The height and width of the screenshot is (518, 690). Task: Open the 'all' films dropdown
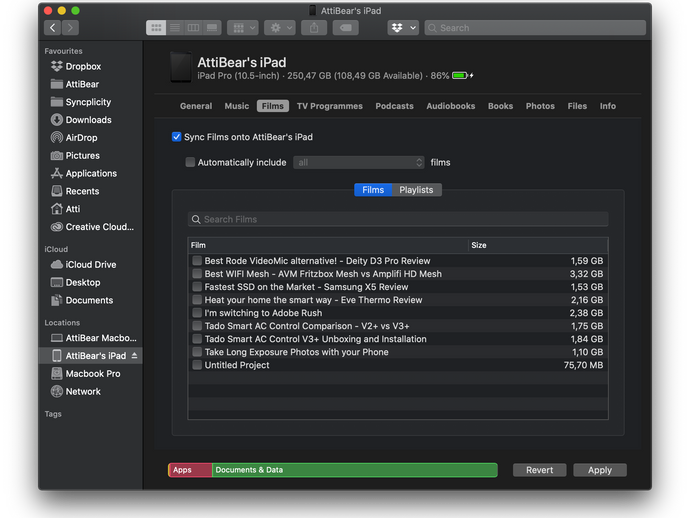pyautogui.click(x=359, y=162)
